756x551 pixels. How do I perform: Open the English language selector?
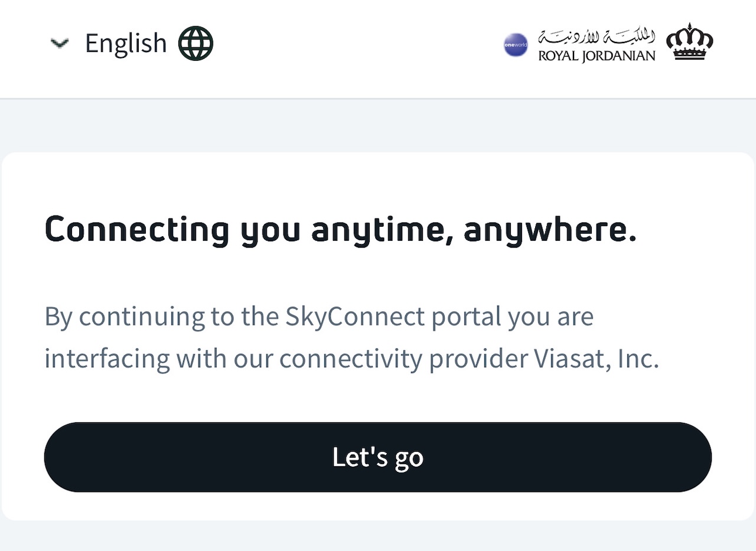coord(126,44)
